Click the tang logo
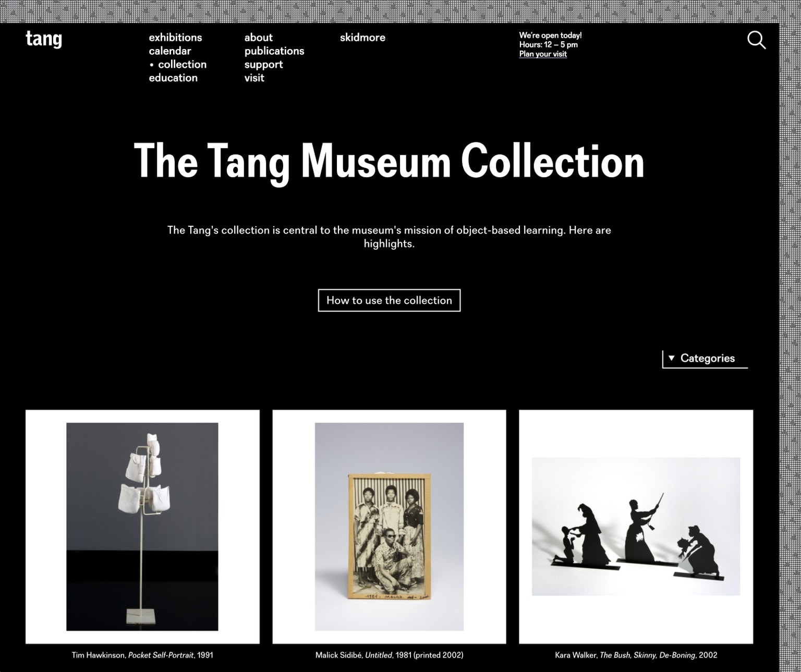The width and height of the screenshot is (801, 672). tap(44, 39)
